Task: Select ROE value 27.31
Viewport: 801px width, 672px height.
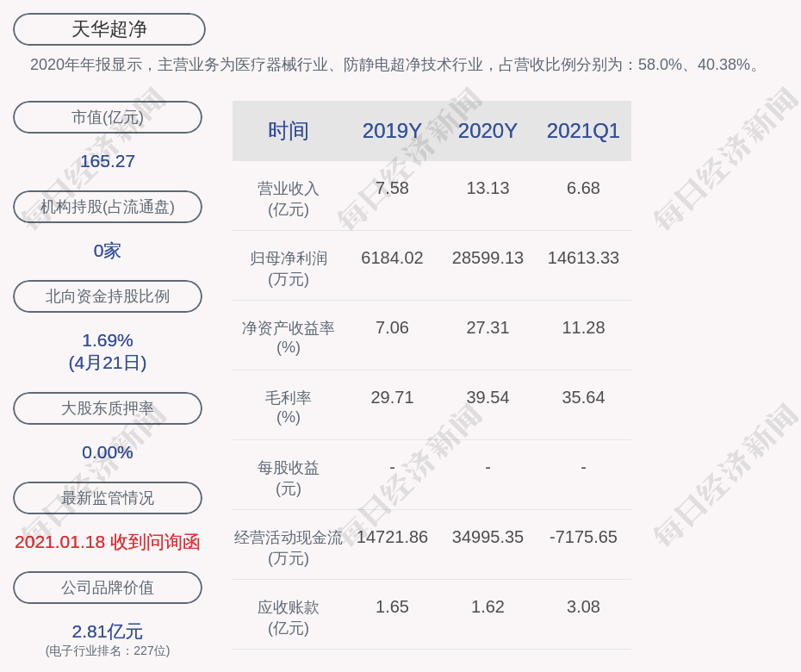Action: (x=487, y=327)
